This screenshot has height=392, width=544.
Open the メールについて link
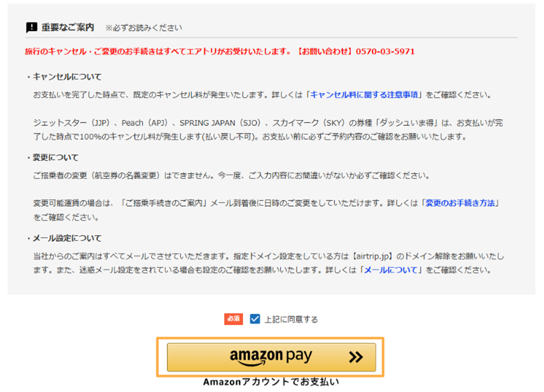pos(391,270)
